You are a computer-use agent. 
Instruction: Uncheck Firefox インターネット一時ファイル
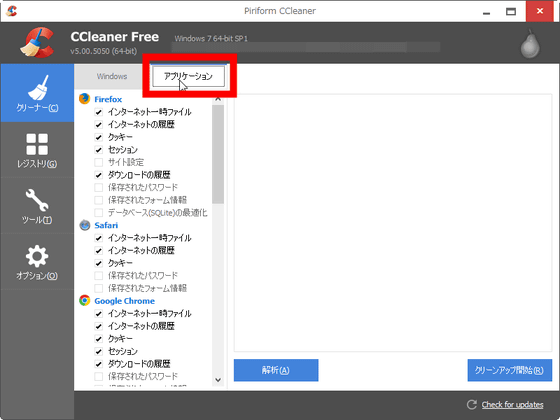coord(99,112)
